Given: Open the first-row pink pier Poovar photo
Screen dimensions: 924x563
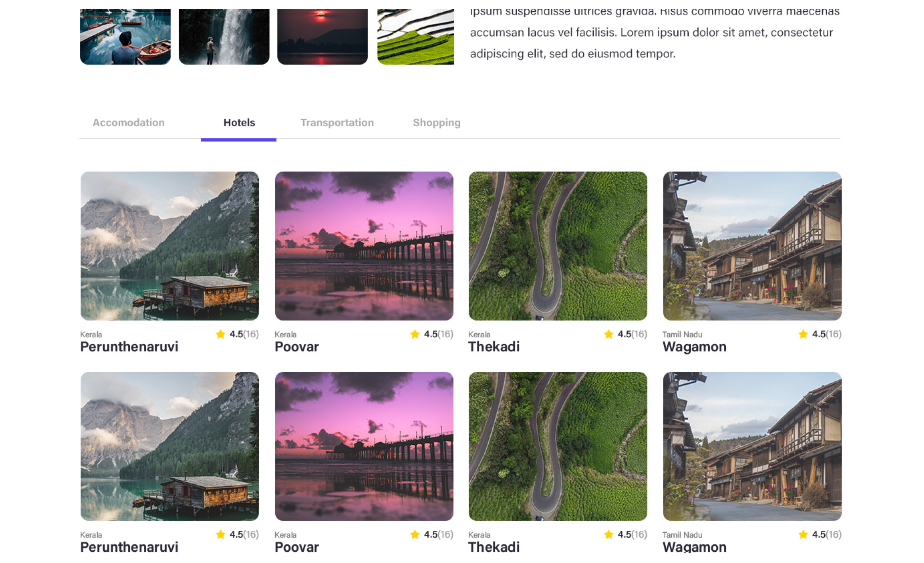Looking at the screenshot, I should (364, 246).
